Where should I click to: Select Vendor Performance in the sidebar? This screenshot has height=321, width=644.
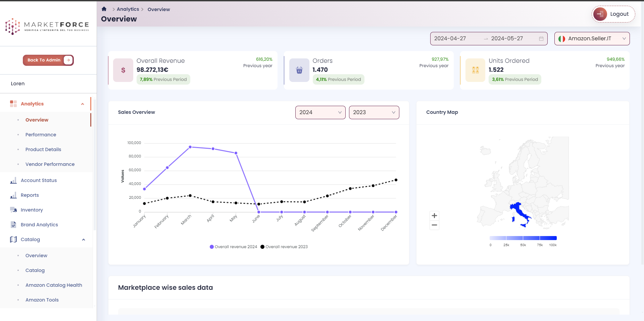click(50, 164)
